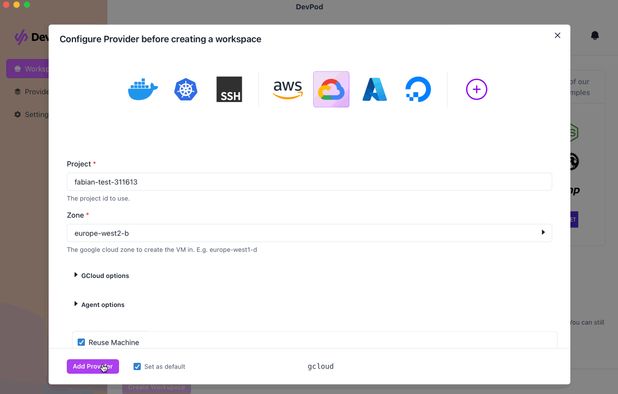Toggle the Reuse Machine checkbox
Image resolution: width=618 pixels, height=394 pixels.
tap(81, 342)
